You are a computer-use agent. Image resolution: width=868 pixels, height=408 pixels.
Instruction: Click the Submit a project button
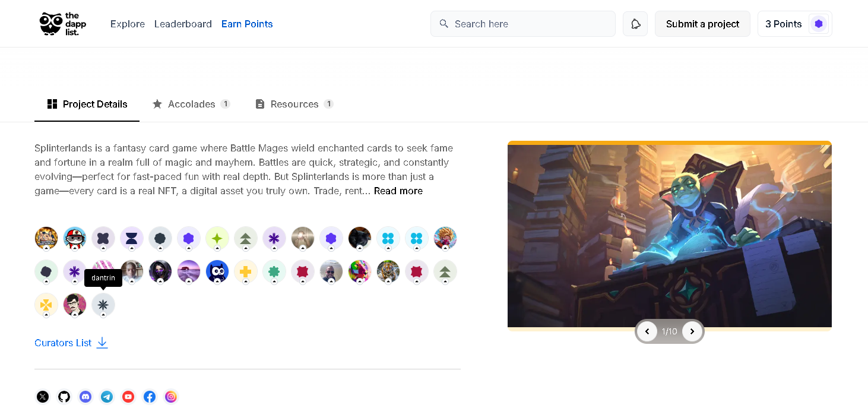click(x=702, y=24)
